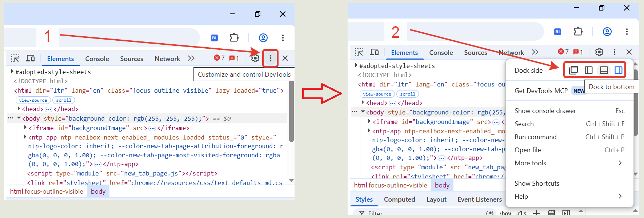Dock DevTools to the right side
Viewport: 644px width, 218px height.
coord(619,70)
